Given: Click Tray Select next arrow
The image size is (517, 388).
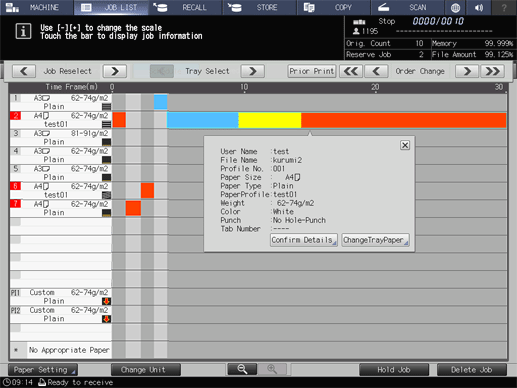Looking at the screenshot, I should tap(253, 71).
